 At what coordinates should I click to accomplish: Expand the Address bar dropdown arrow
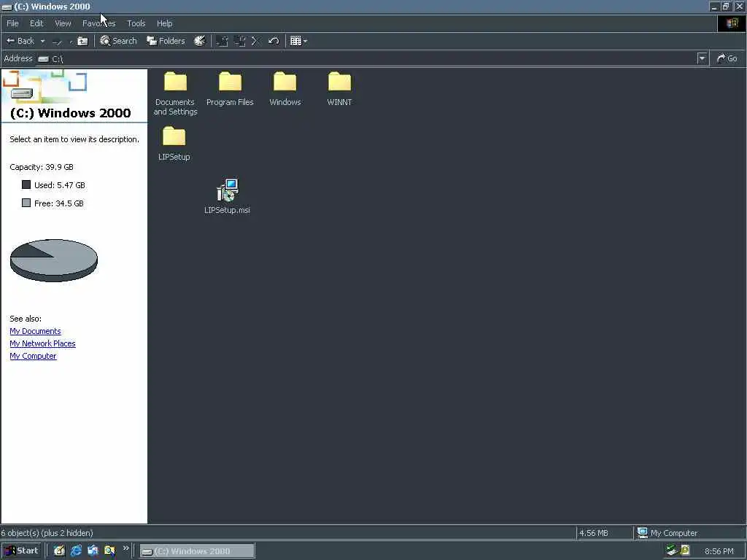tap(702, 58)
